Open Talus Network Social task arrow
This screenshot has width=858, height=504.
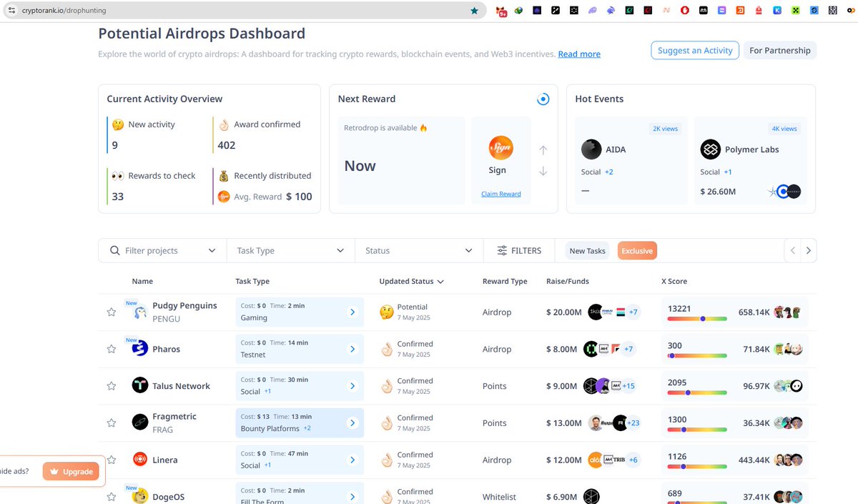coord(352,386)
